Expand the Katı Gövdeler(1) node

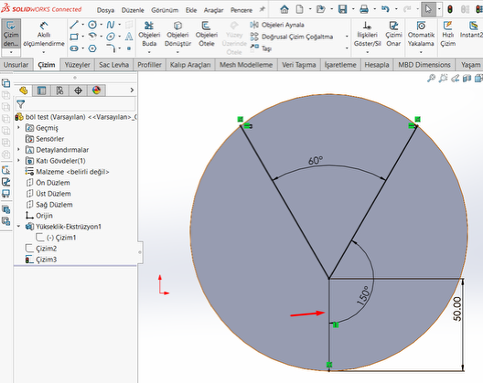click(x=19, y=161)
